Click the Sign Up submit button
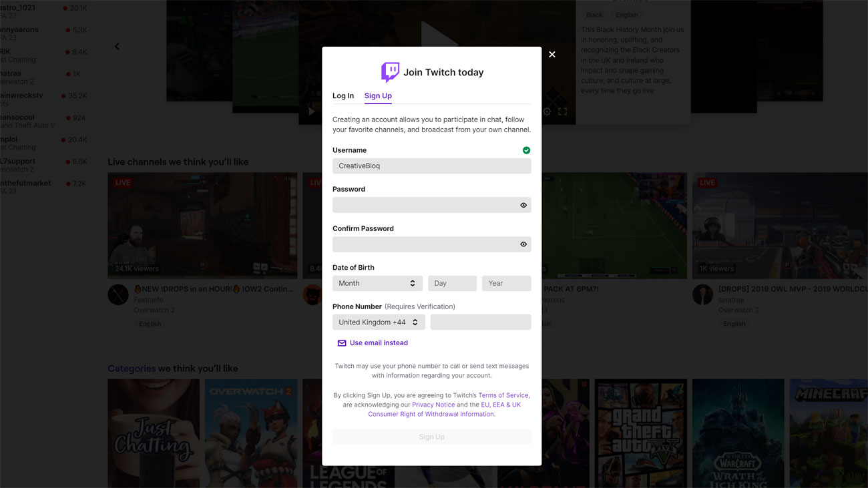The image size is (868, 488). point(432,437)
